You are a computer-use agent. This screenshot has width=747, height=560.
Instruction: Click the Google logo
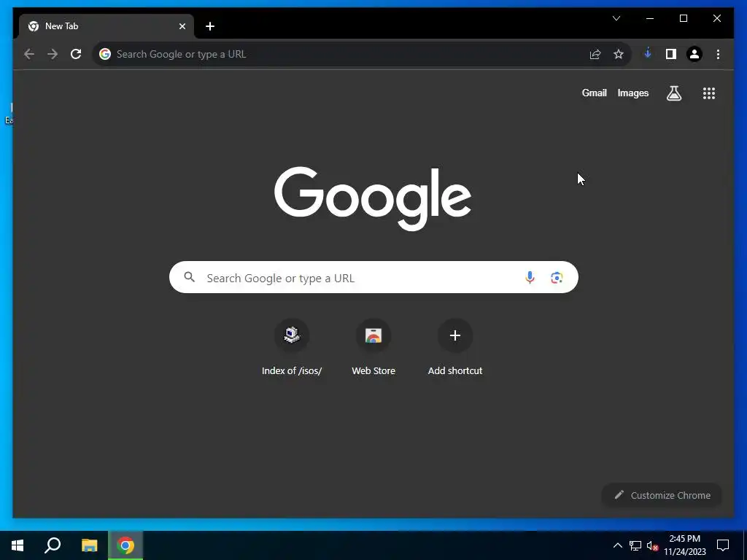coord(373,198)
